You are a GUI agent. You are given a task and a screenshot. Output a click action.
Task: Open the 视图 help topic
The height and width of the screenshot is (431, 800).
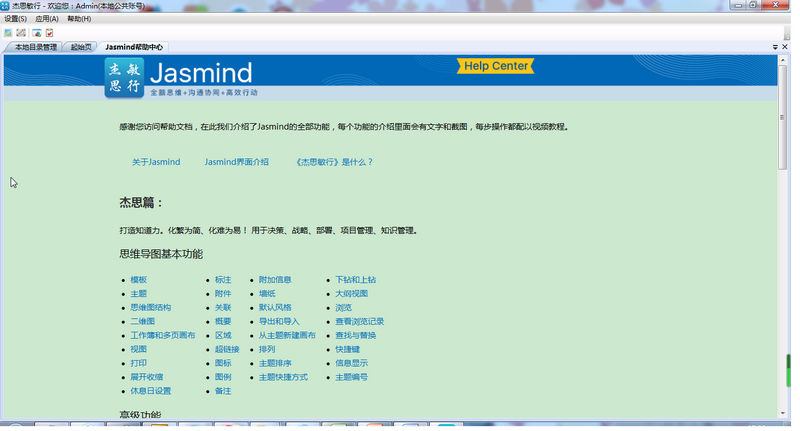[x=139, y=349]
